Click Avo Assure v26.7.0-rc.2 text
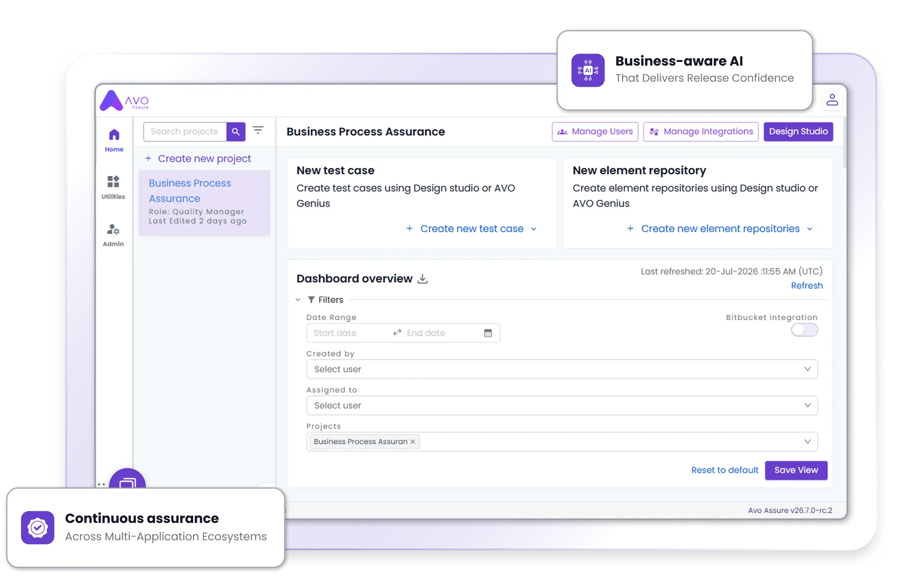The width and height of the screenshot is (901, 588). [x=790, y=510]
